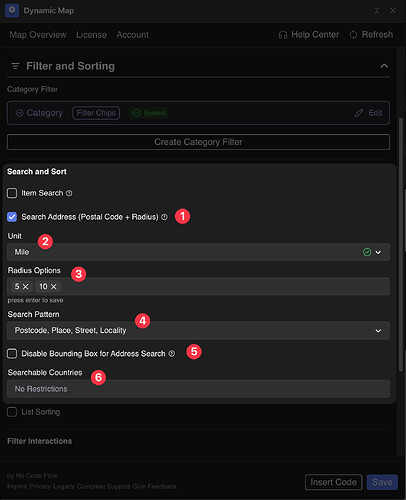Click the Edit pencil icon in Category row
The image size is (406, 500).
[359, 113]
